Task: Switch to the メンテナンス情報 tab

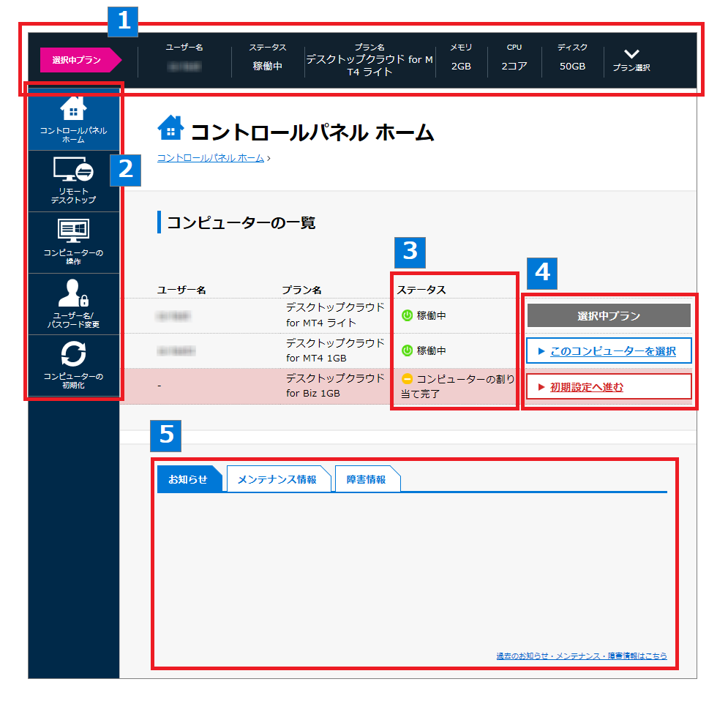Action: (277, 479)
